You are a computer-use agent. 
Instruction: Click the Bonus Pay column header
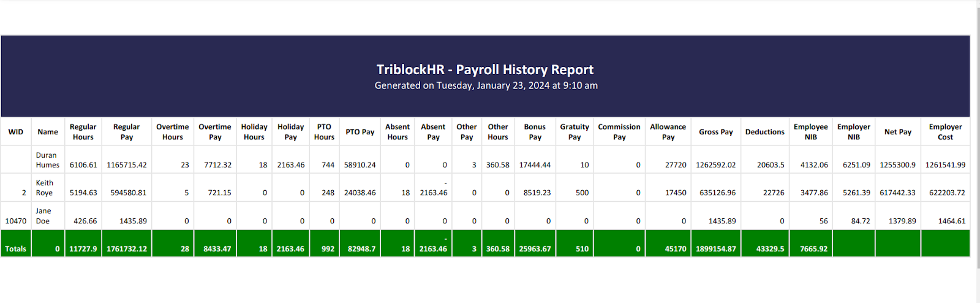click(535, 132)
